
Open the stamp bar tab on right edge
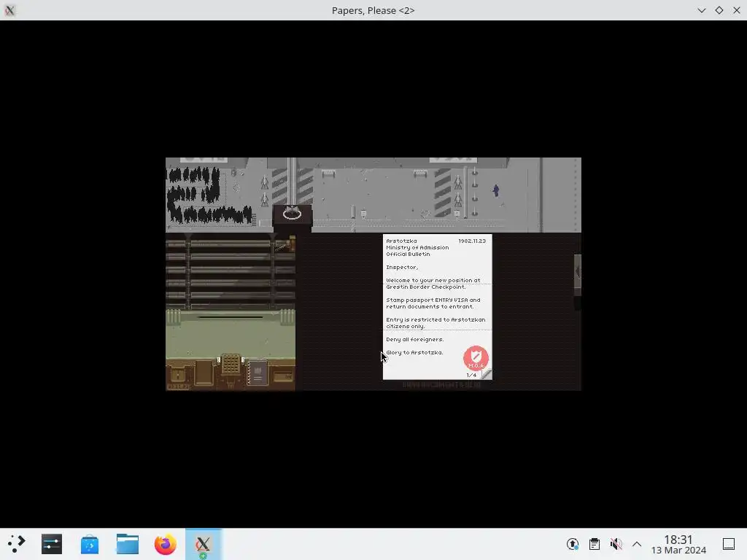tap(578, 272)
